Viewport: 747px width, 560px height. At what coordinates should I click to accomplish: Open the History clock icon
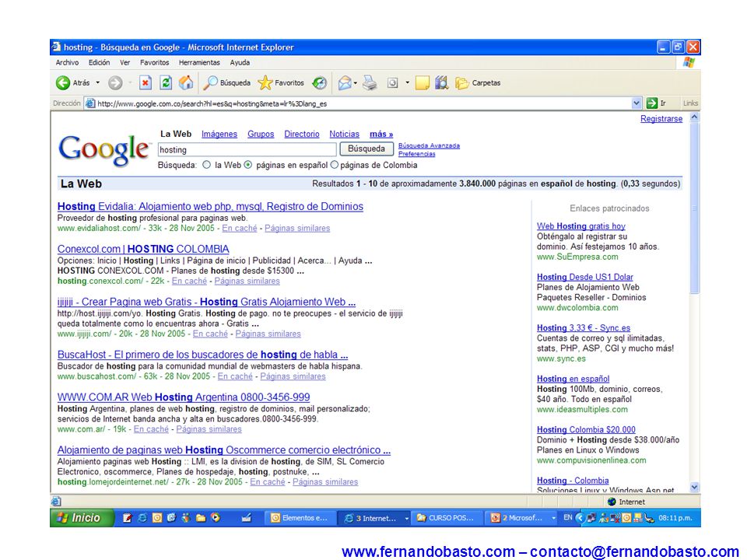click(319, 83)
